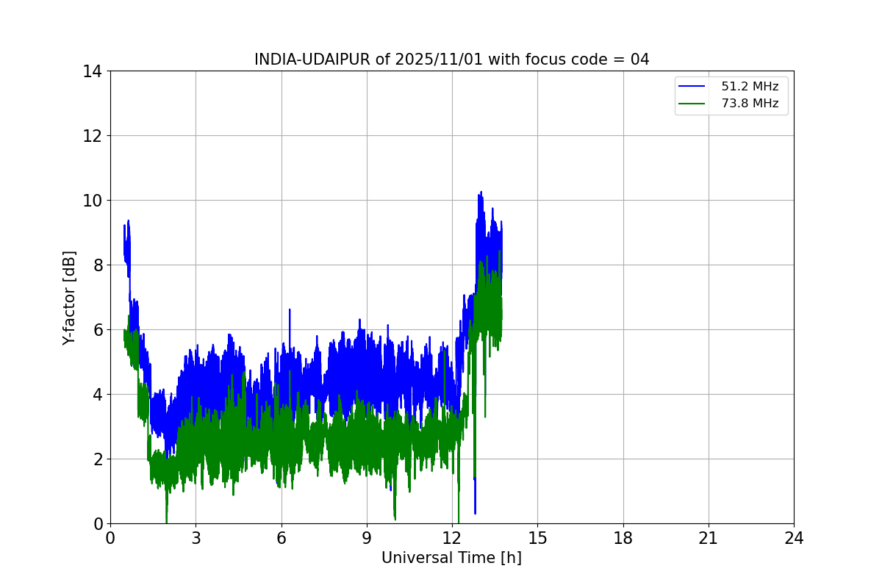This screenshot has height=588, width=882.
Task: Click the green line sample in the legend
Action: 692,104
